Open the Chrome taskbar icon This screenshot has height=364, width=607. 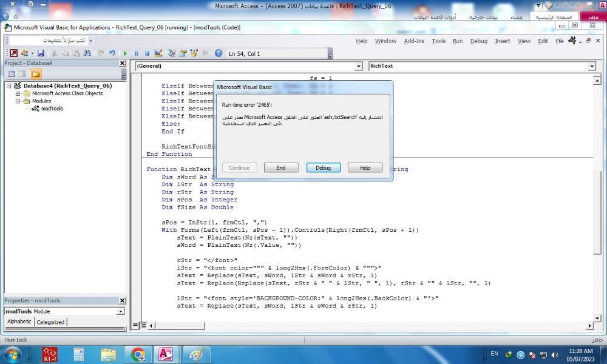click(138, 354)
